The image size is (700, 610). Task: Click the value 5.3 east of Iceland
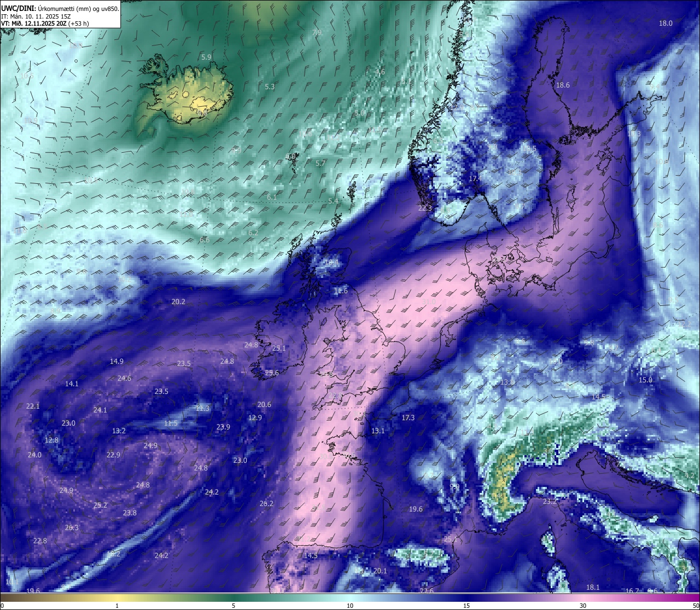point(270,86)
